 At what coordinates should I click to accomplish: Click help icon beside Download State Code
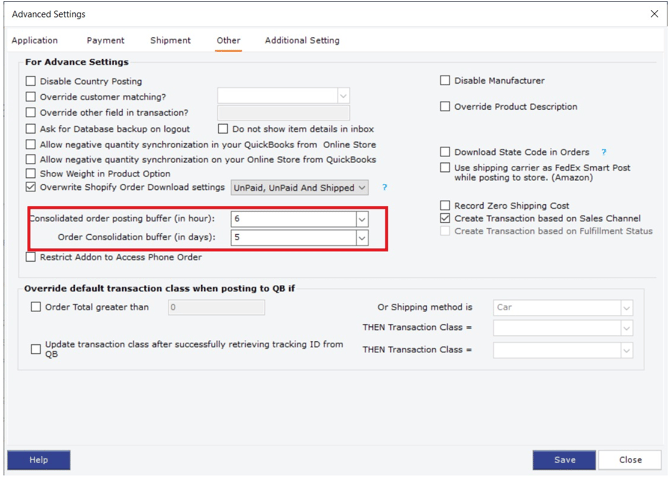(x=604, y=153)
